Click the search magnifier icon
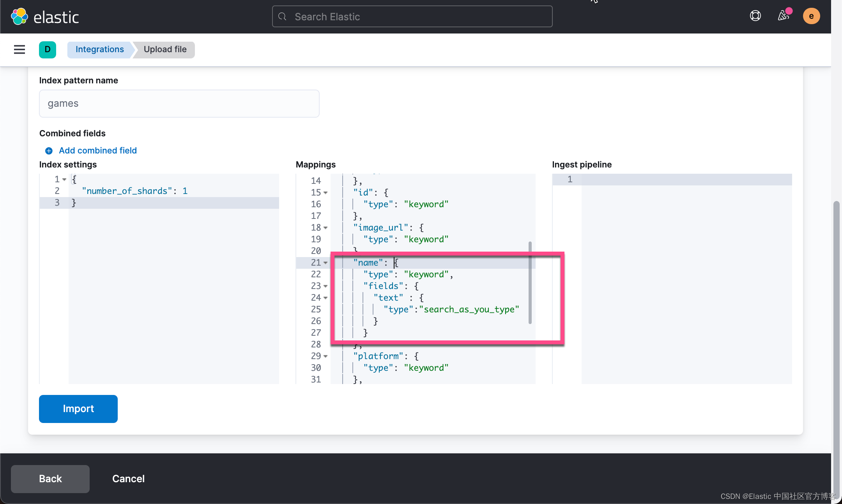Viewport: 842px width, 504px height. 283,17
